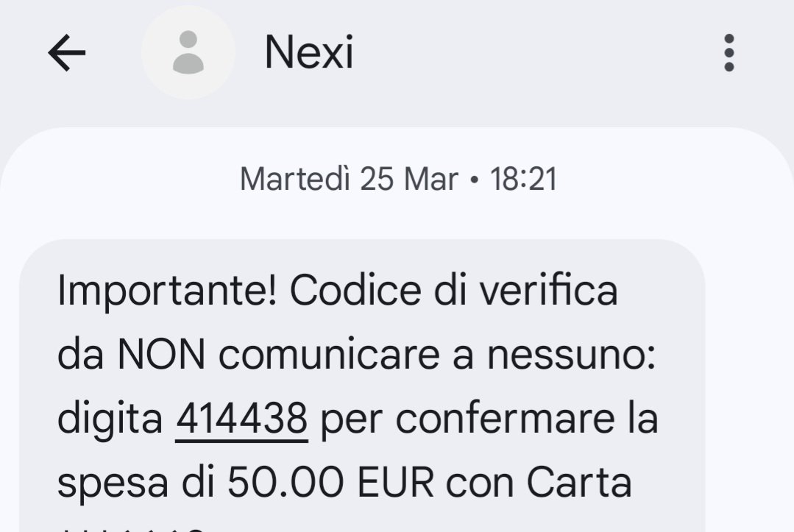The image size is (794, 532).
Task: Click the Martedì 25 Mar timestamp
Action: pos(349,179)
